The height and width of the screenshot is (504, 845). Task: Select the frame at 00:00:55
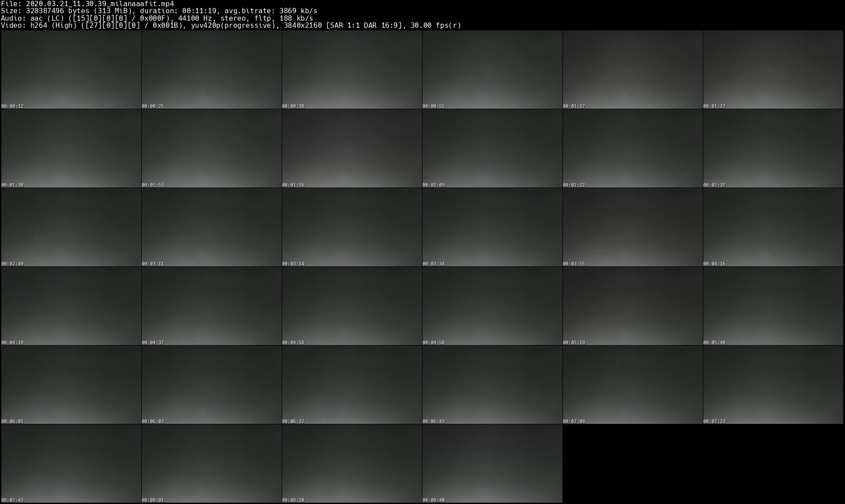(492, 70)
